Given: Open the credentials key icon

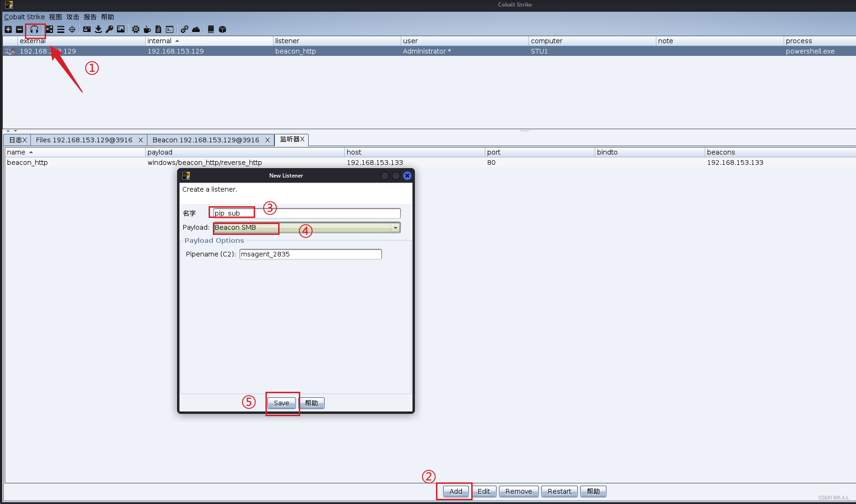Looking at the screenshot, I should (x=109, y=29).
